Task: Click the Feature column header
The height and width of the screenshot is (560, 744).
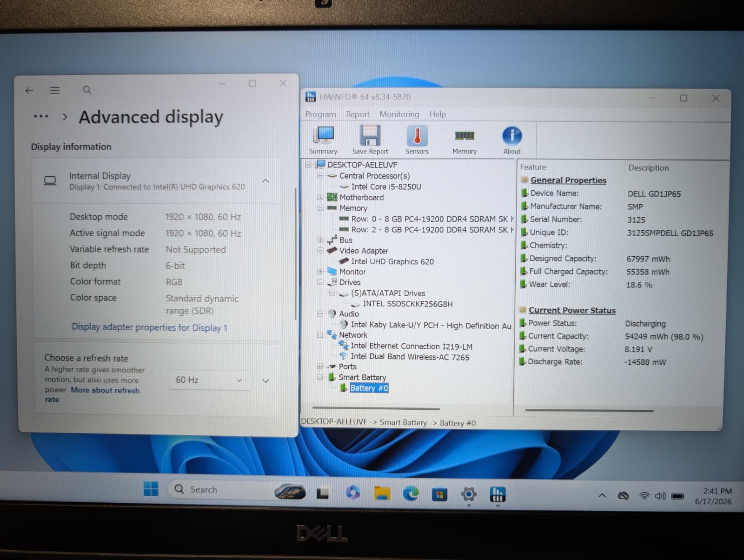Action: pyautogui.click(x=533, y=167)
